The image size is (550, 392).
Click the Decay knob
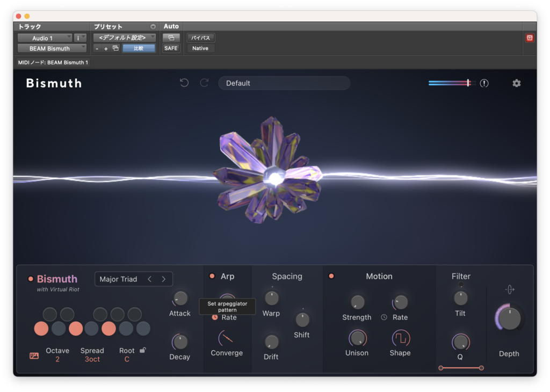[180, 342]
